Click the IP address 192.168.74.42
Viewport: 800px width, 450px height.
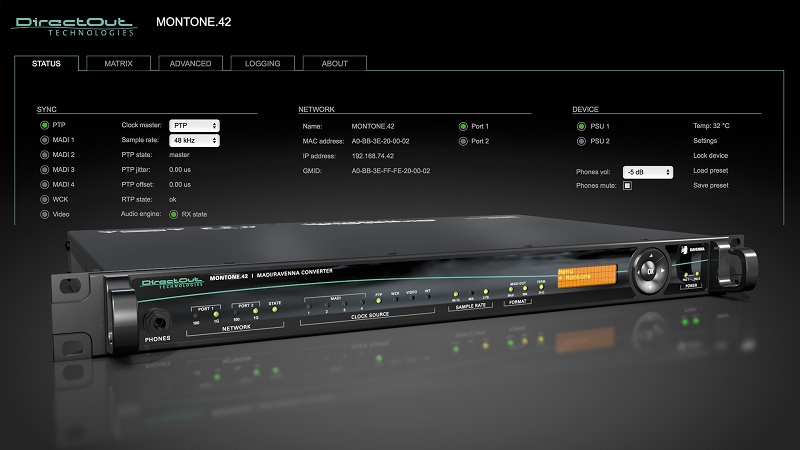point(373,156)
